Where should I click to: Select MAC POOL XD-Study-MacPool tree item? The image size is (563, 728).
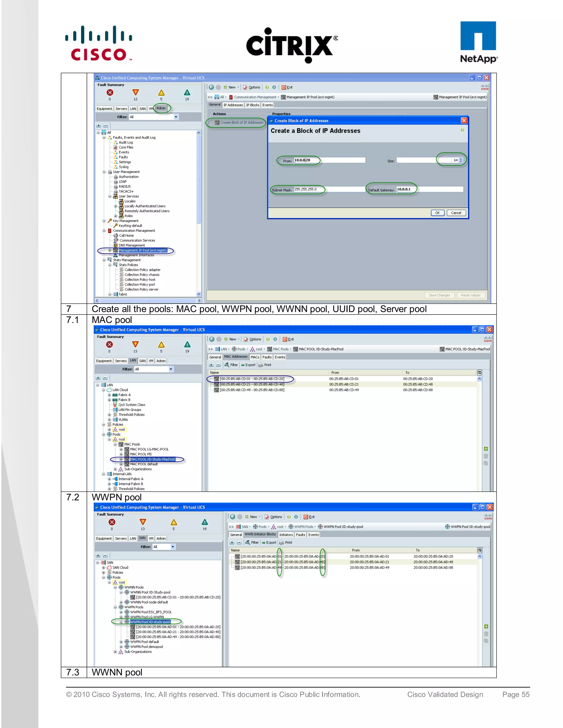(152, 459)
